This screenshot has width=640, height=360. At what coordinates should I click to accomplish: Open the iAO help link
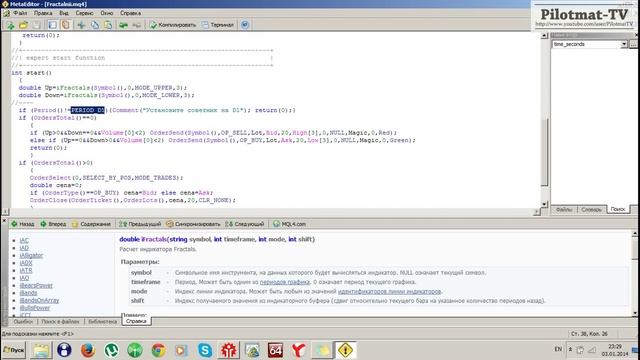pyautogui.click(x=24, y=278)
